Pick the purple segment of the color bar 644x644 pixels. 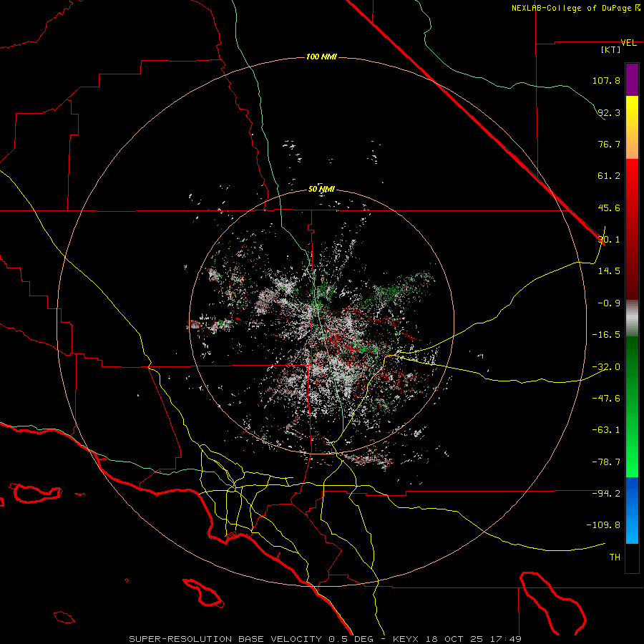tap(632, 79)
